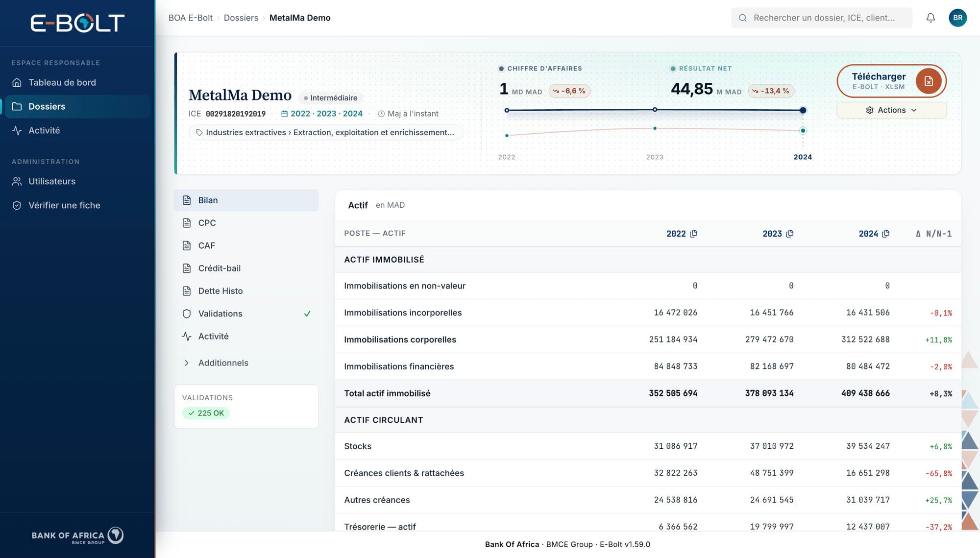Viewport: 980px width, 558px height.
Task: Copy the 2024 column values icon
Action: click(x=885, y=234)
